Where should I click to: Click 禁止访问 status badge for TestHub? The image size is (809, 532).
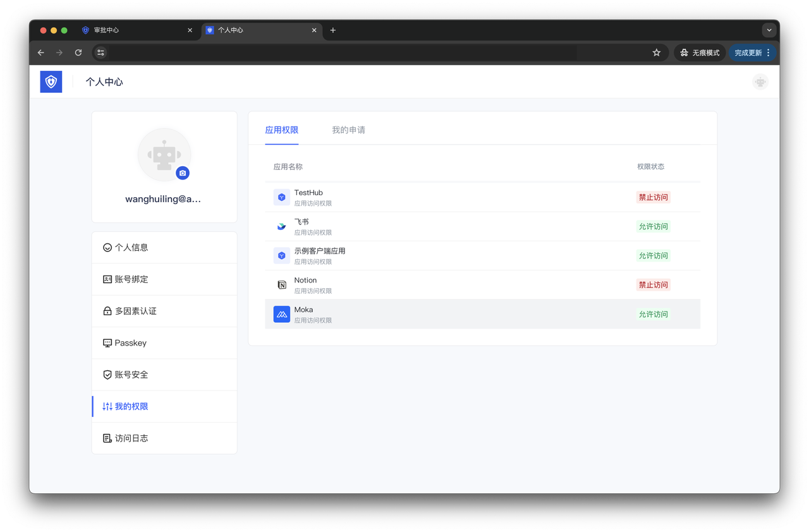tap(653, 197)
